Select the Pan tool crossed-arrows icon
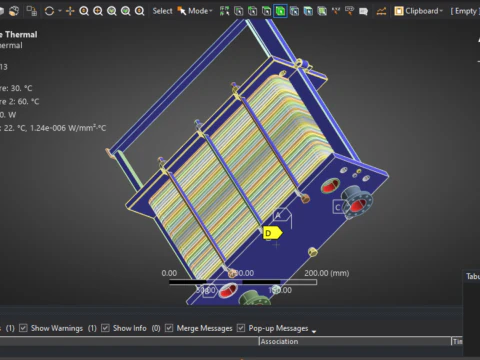 point(70,11)
